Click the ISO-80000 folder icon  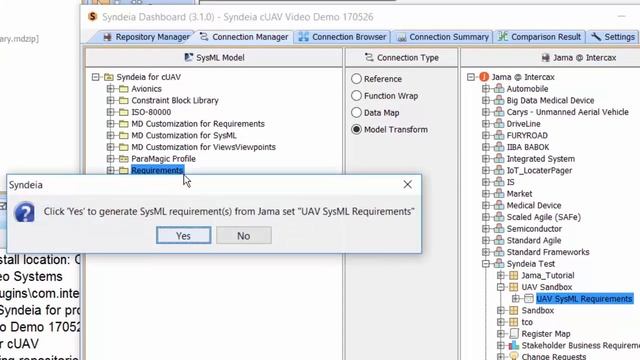(124, 112)
